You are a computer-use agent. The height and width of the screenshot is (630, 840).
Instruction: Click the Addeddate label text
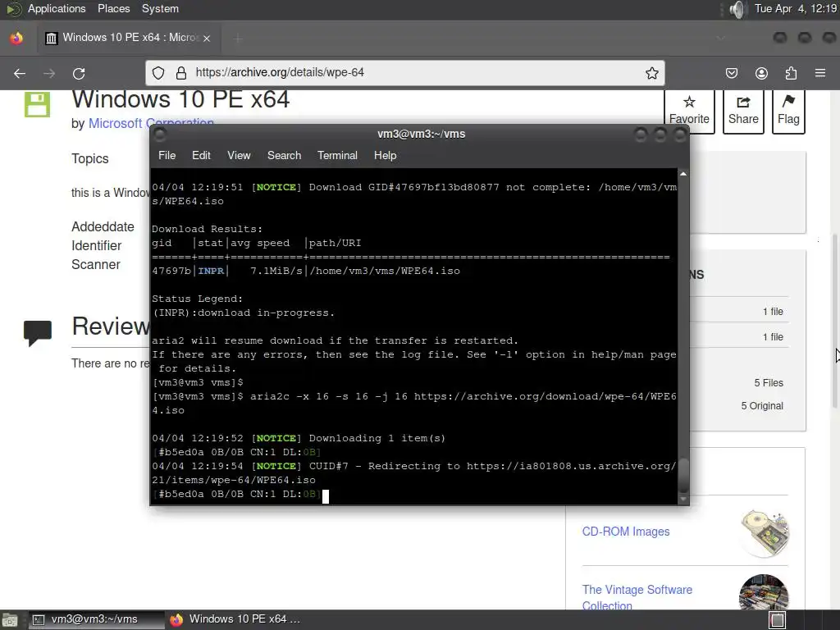click(x=103, y=226)
